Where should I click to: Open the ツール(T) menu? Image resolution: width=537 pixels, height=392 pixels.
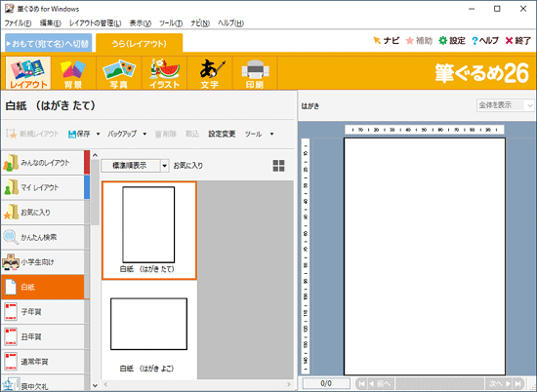[x=171, y=23]
